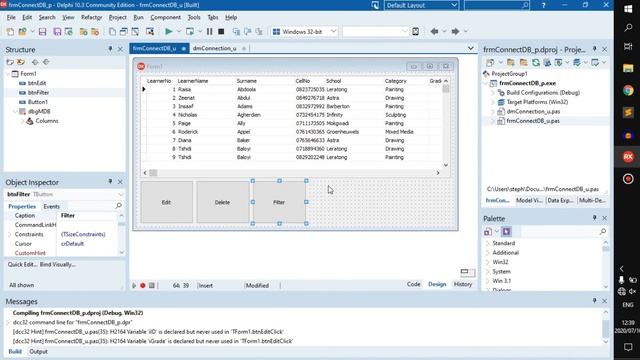640x360 pixels.
Task: Click the Pause debugger icon
Action: coord(209,31)
